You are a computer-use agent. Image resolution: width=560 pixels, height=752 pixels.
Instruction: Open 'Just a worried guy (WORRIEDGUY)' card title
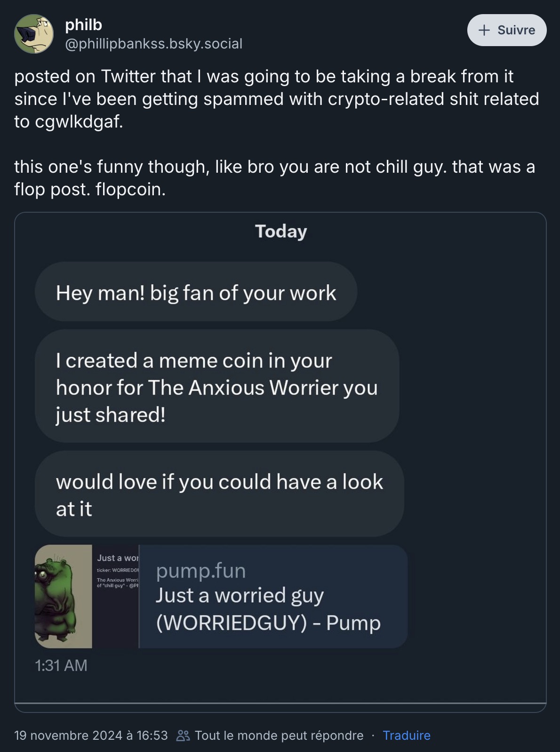(268, 609)
